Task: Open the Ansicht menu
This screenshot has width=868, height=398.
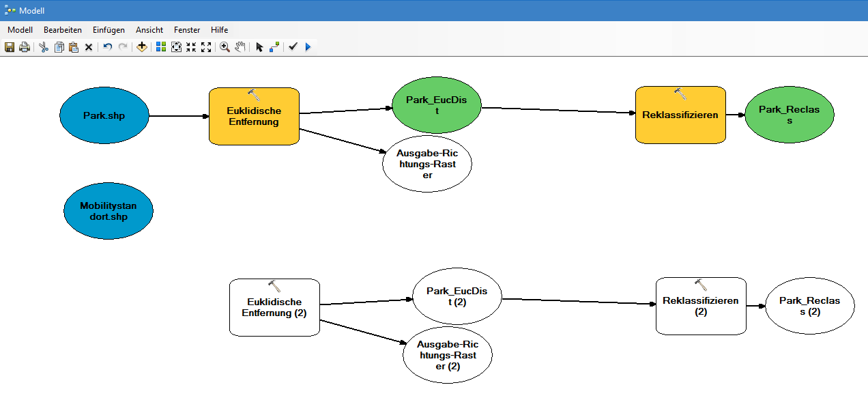Action: [x=149, y=30]
